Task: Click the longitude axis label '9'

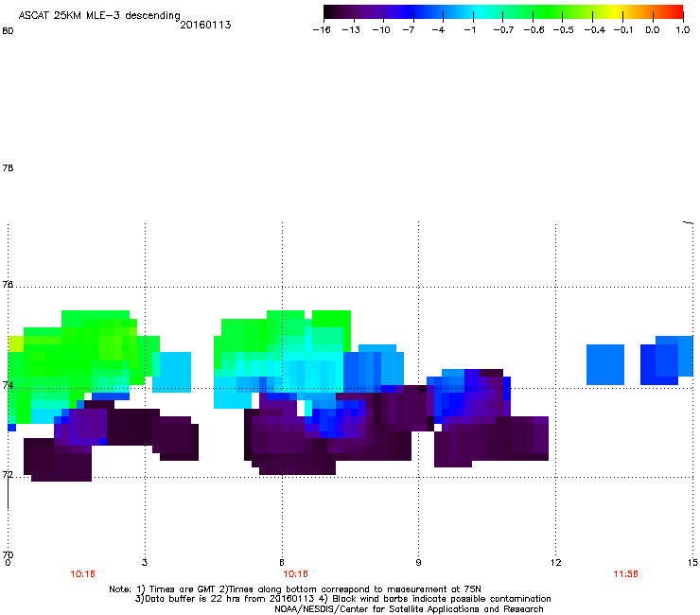Action: (x=418, y=562)
